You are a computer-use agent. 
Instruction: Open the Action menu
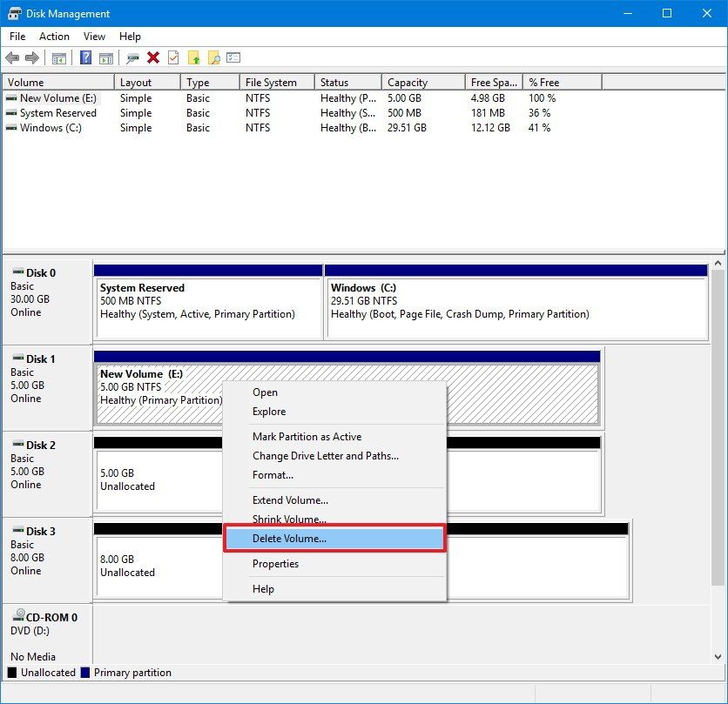tap(54, 37)
